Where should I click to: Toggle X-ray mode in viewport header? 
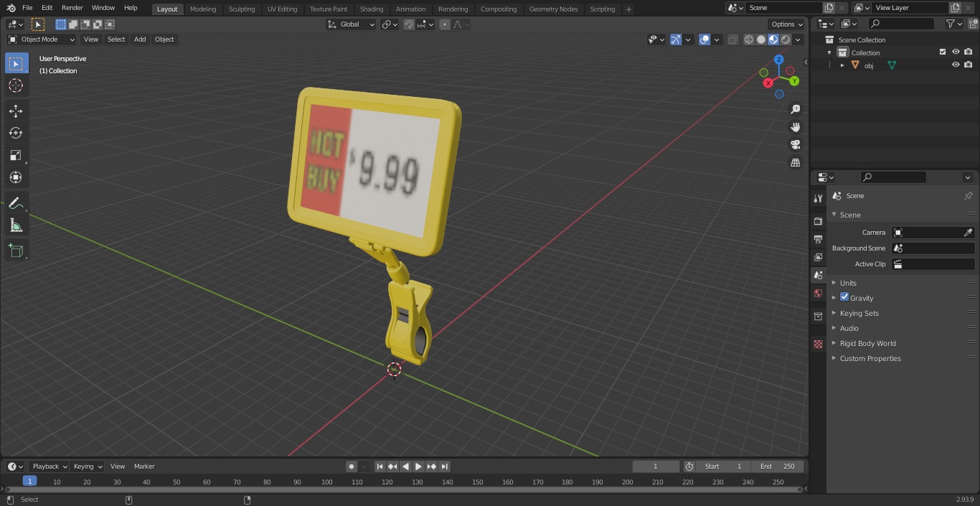click(732, 39)
